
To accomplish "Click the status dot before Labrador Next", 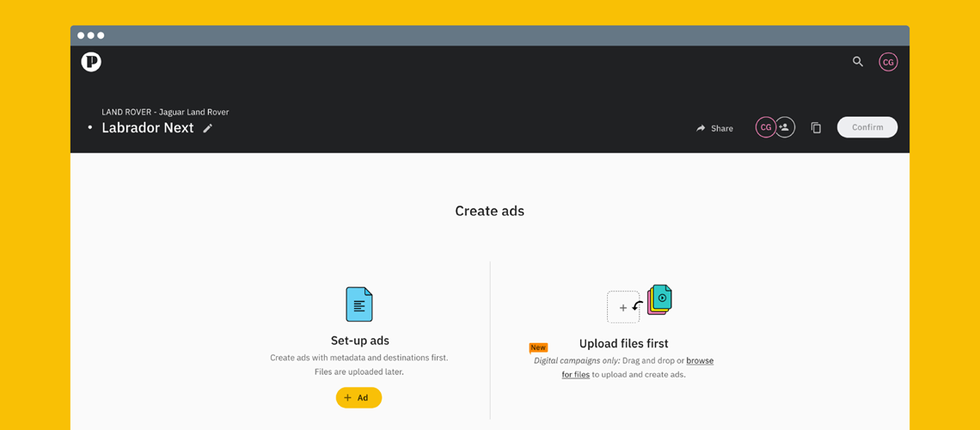I will click(x=89, y=128).
